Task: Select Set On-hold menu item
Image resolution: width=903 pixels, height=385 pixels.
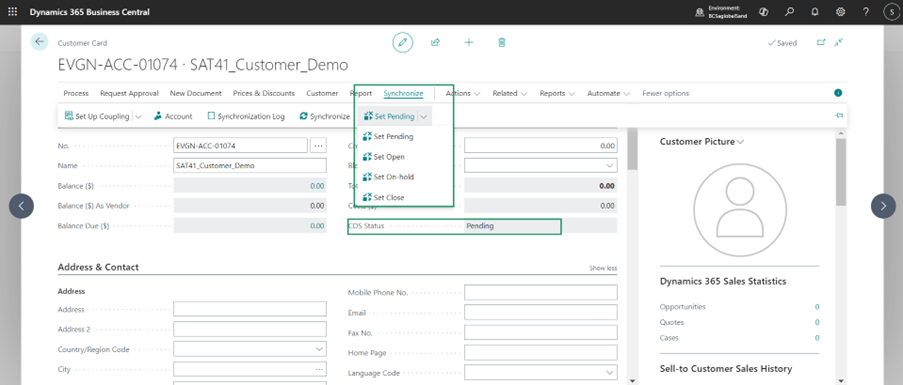Action: pos(388,177)
